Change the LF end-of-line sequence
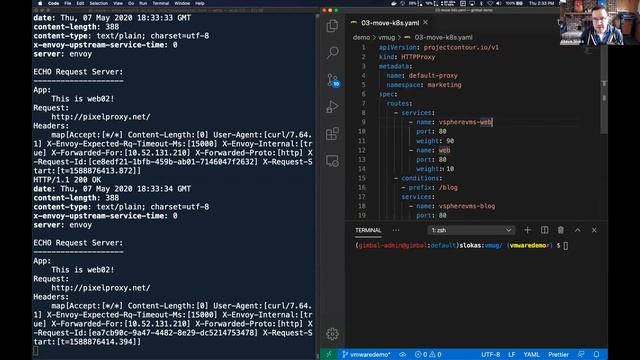The height and width of the screenshot is (360, 640). point(511,354)
